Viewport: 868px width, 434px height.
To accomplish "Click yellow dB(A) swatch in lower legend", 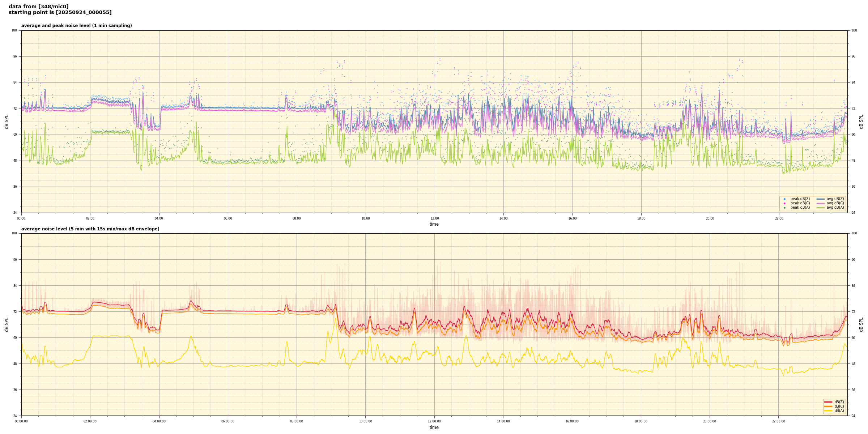I will pos(828,410).
